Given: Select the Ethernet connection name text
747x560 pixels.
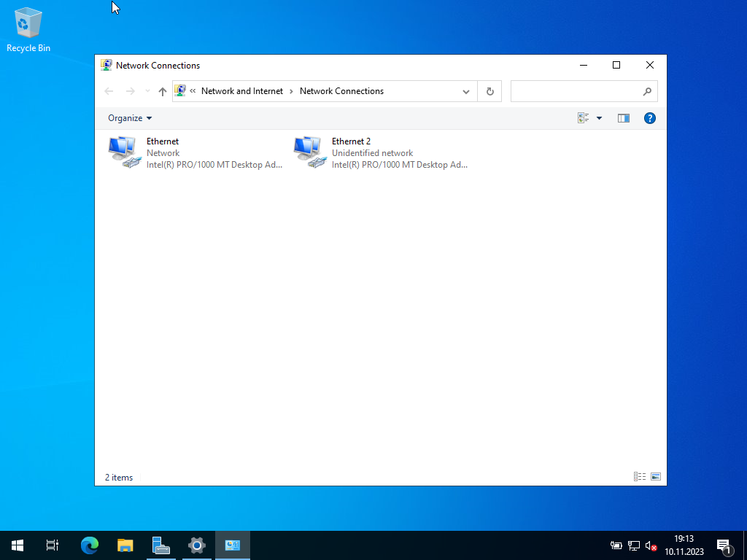Looking at the screenshot, I should [x=163, y=141].
